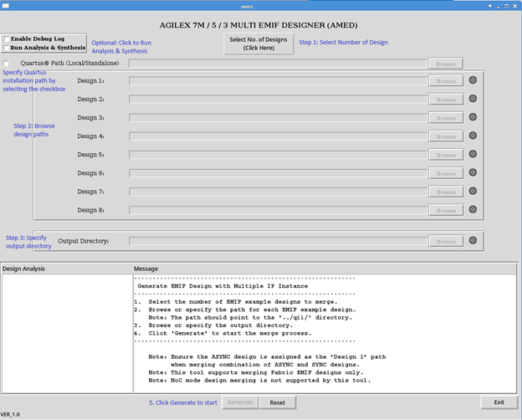Click 'Step 2: Browse design paths' hint
Screen dimensions: 522x420
34,130
